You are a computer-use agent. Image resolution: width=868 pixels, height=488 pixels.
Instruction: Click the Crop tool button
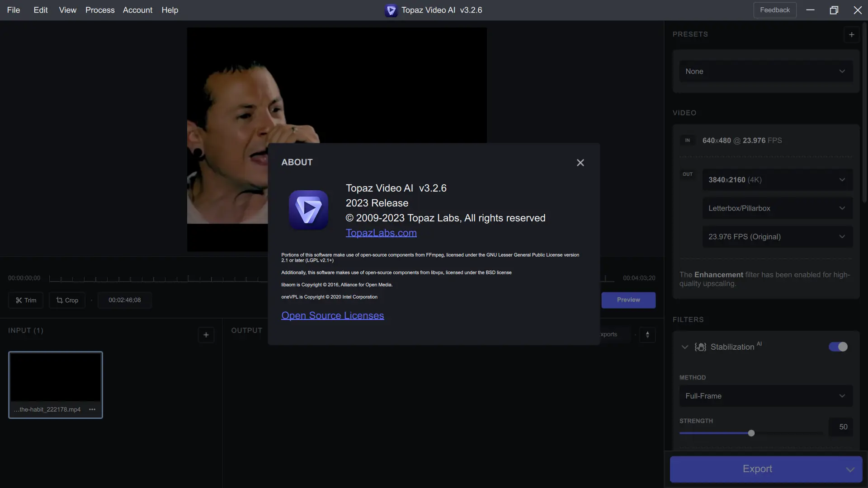(67, 300)
